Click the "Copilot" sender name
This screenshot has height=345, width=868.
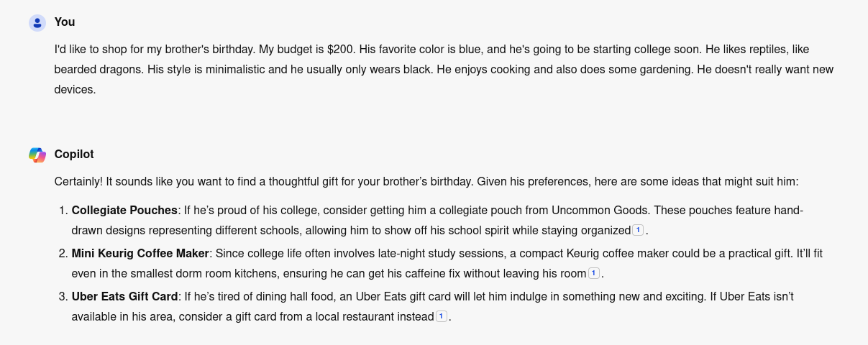[74, 155]
